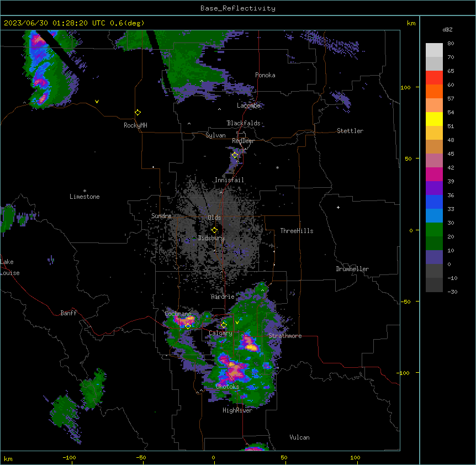Select the asterisk marker east of Innisfail
476x465 pixels.
point(277,167)
